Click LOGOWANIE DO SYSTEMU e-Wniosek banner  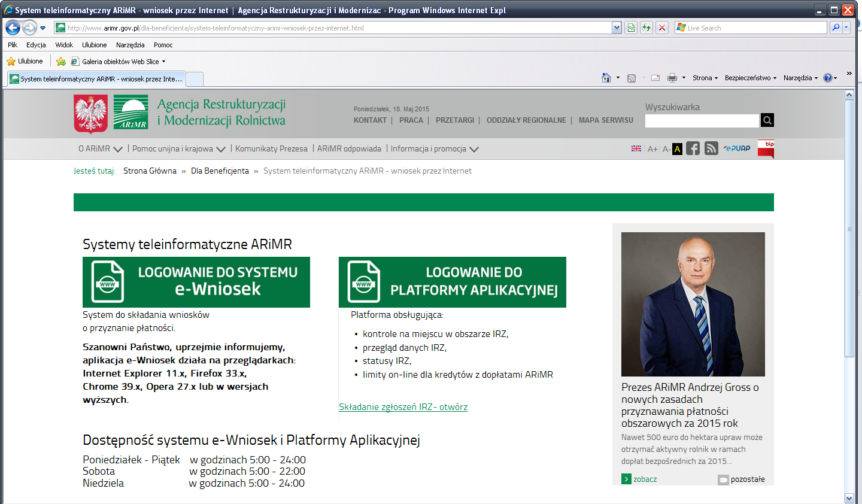coord(196,282)
